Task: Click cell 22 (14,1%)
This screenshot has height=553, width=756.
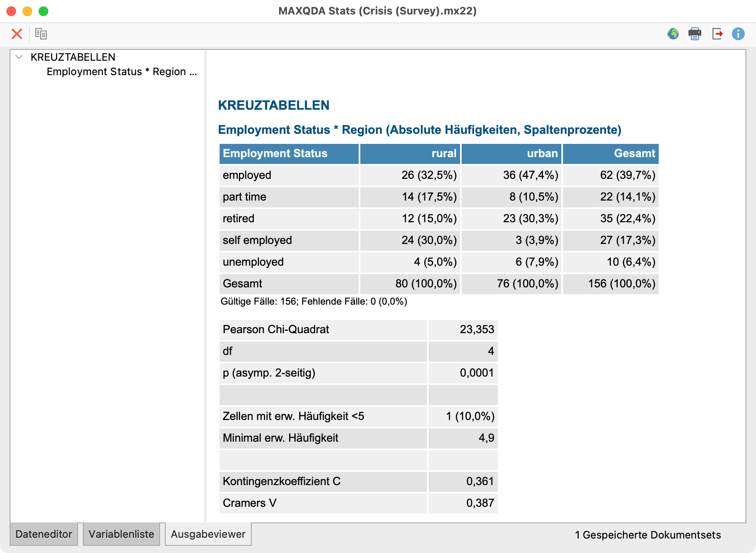Action: [610, 197]
